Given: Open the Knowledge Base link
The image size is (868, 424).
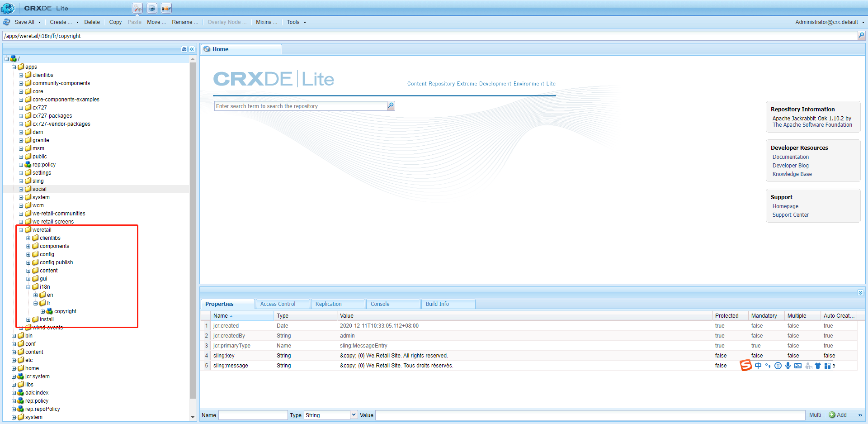Looking at the screenshot, I should click(792, 174).
